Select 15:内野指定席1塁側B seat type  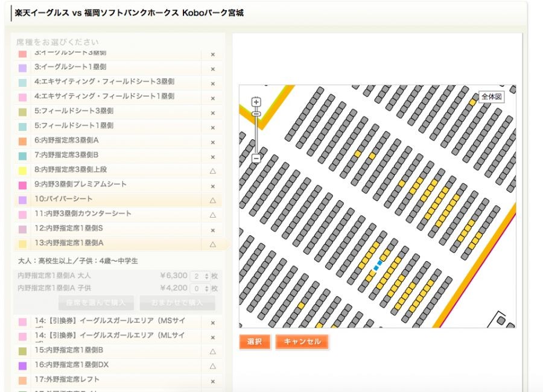[x=118, y=350]
